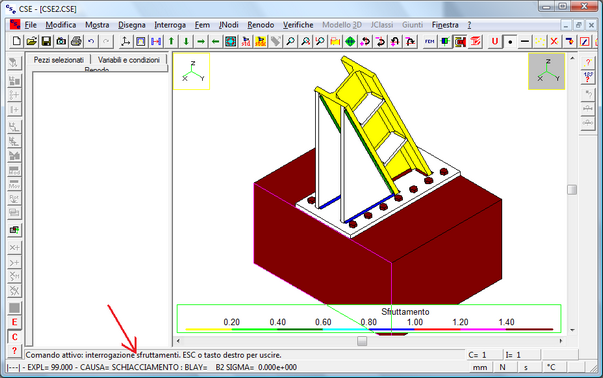
Task: Toggle the red E button in left sidebar
Action: pyautogui.click(x=14, y=322)
